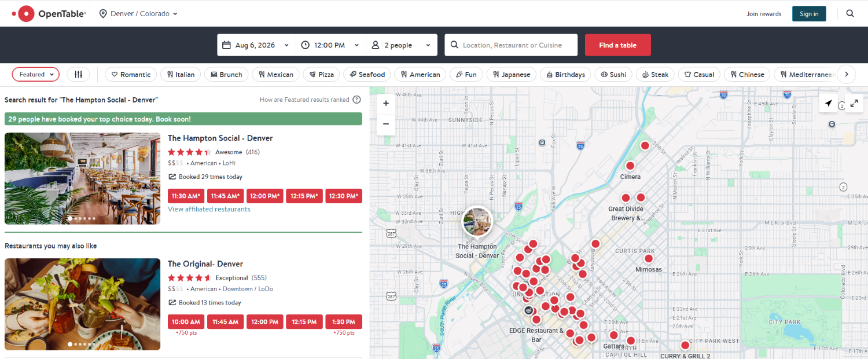Viewport: 868px width, 359px height.
Task: Click the Cimera map pin
Action: coord(630,166)
